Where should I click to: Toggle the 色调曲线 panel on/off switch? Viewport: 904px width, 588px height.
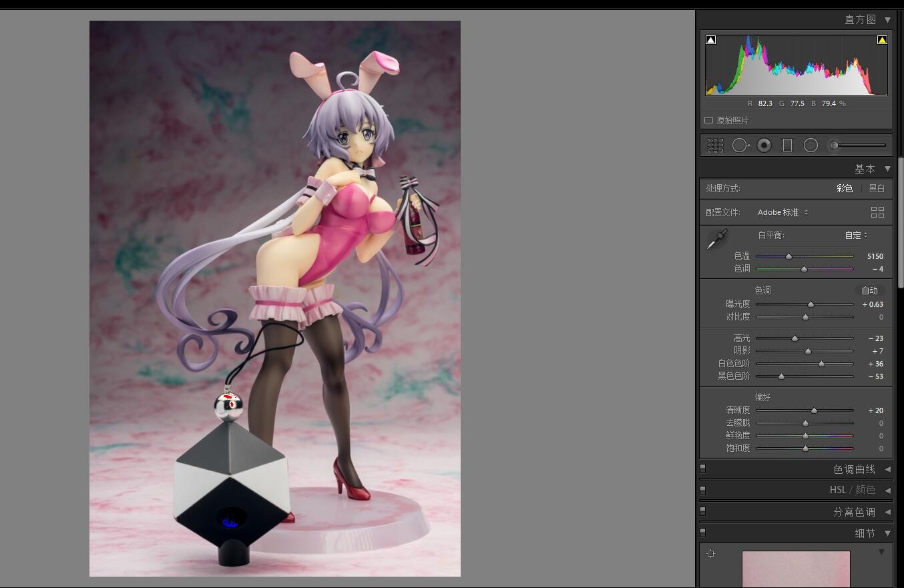702,469
